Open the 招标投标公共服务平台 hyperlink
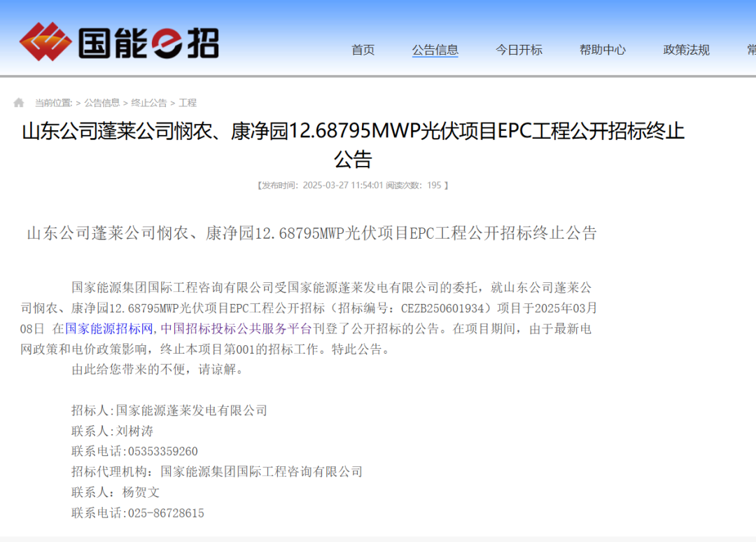Screen dimensions: 756x542 248,328
